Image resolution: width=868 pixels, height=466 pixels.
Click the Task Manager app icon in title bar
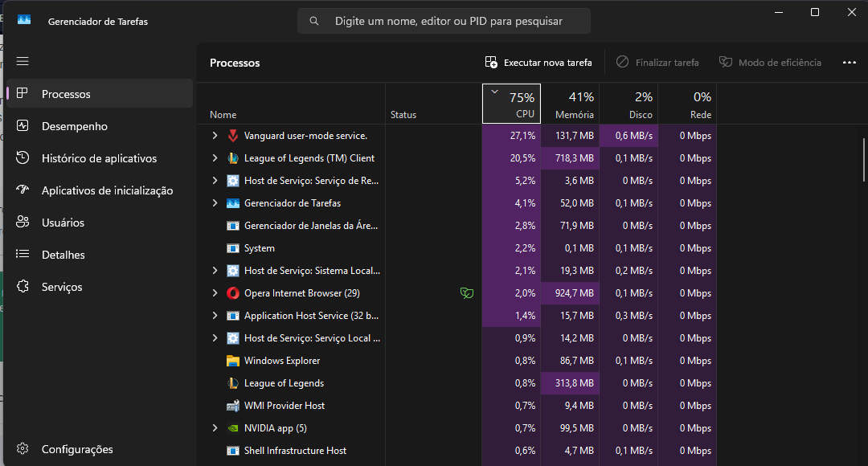(24, 20)
